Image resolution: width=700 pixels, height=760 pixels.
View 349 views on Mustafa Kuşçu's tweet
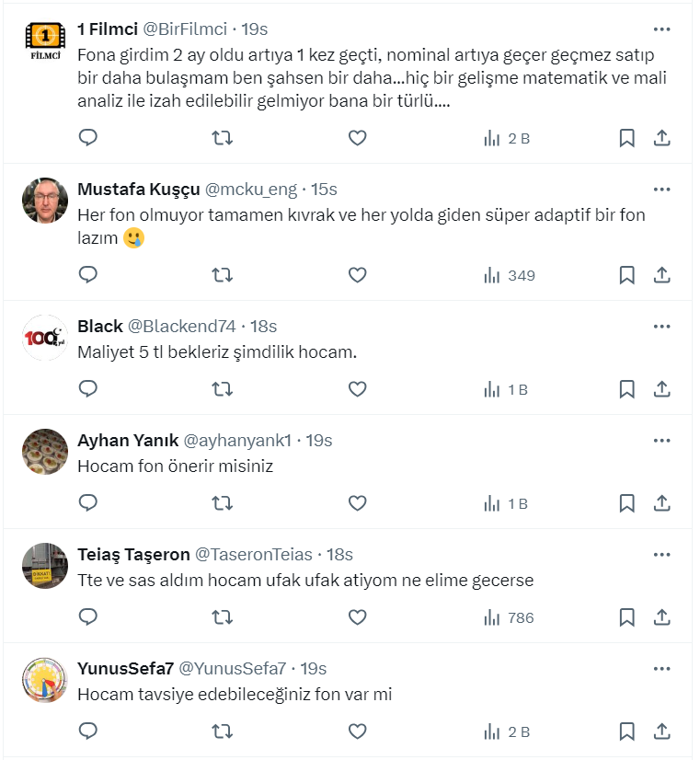click(510, 275)
